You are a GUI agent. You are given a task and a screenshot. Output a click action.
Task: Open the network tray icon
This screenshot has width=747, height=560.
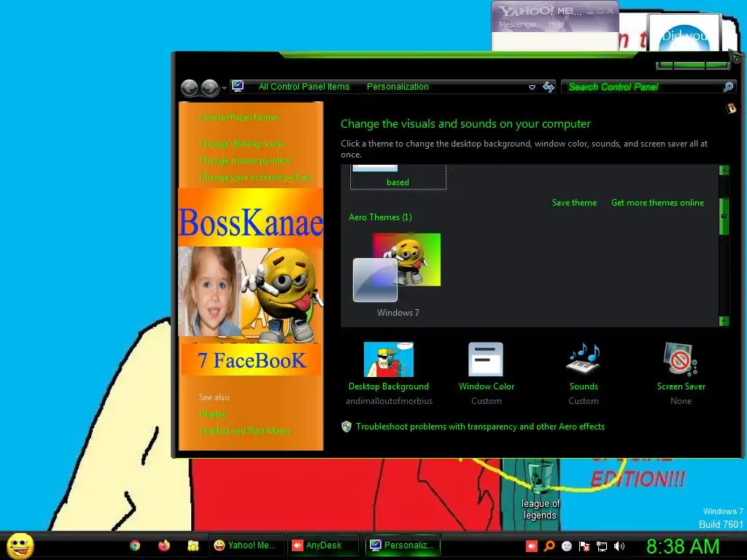(x=602, y=546)
